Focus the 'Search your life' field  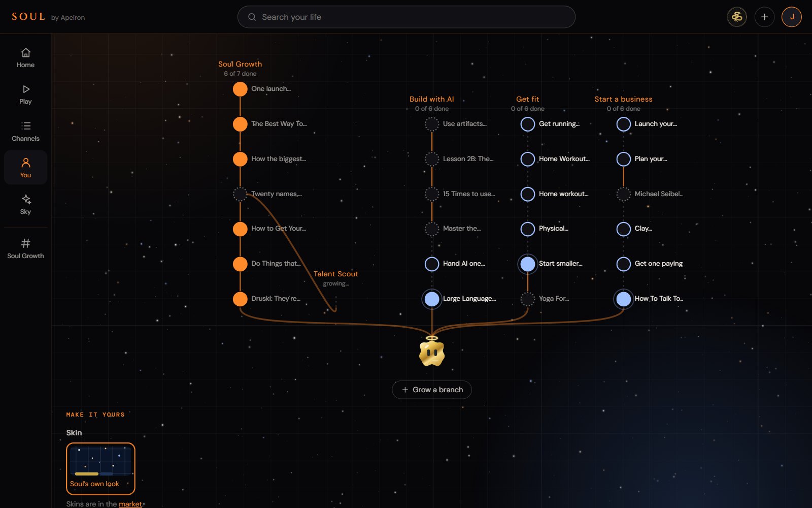pyautogui.click(x=407, y=17)
